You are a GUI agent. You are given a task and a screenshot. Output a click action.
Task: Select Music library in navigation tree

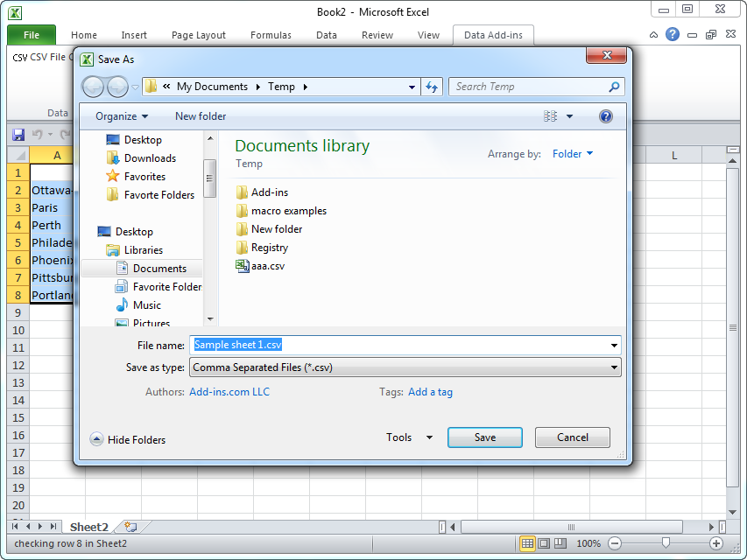click(x=138, y=305)
